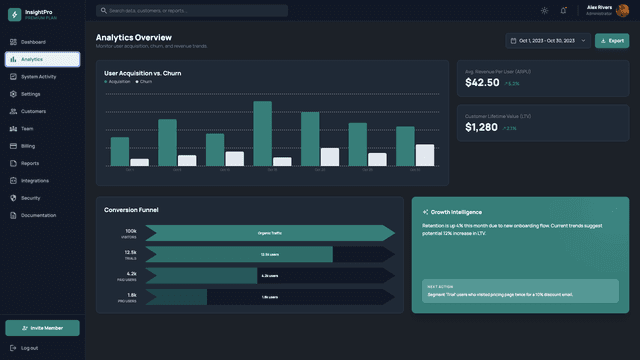Click the Growth Intelligence sparkle icon
The image size is (640, 360).
(425, 212)
